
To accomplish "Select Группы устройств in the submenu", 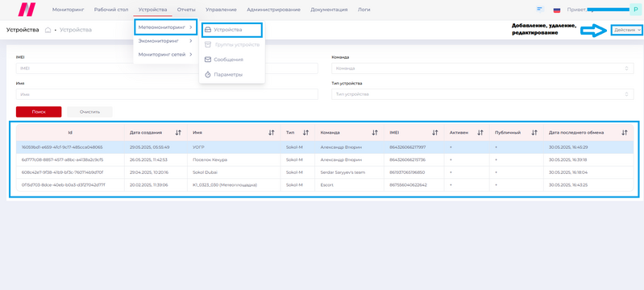I will pos(232,44).
